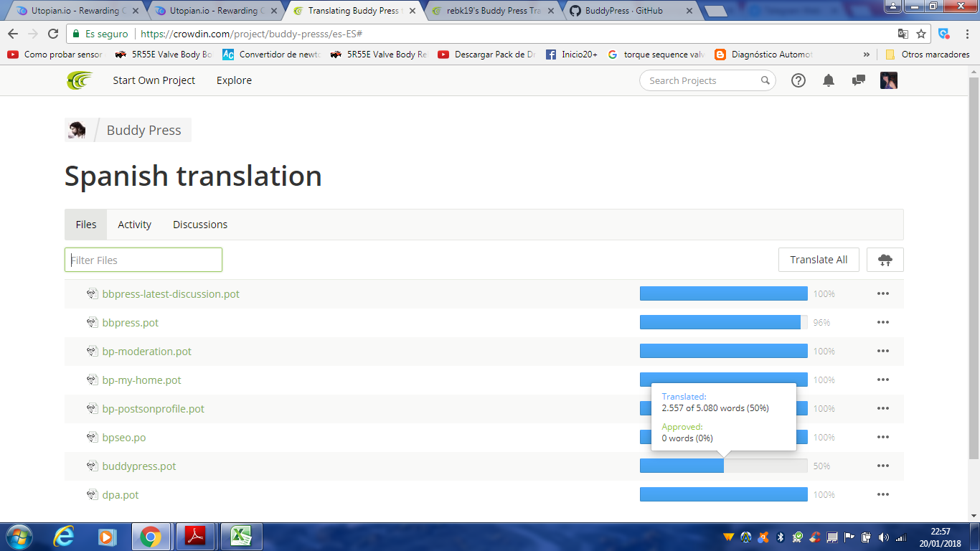Reload the page with refresh icon

pyautogui.click(x=53, y=34)
